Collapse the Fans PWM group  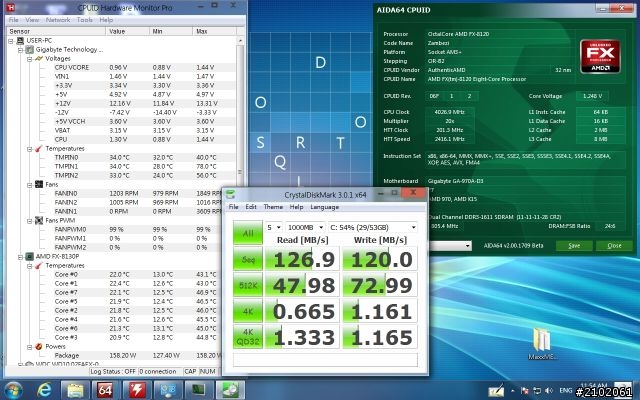[30, 221]
